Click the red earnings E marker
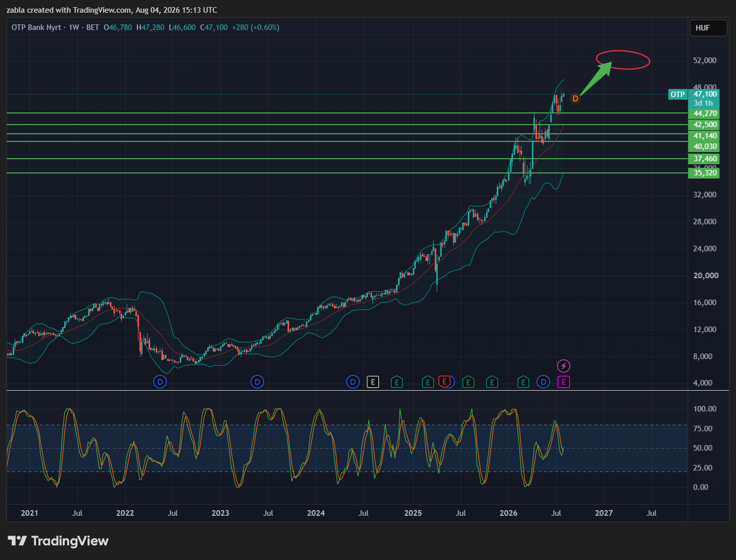This screenshot has height=560, width=736. [444, 382]
